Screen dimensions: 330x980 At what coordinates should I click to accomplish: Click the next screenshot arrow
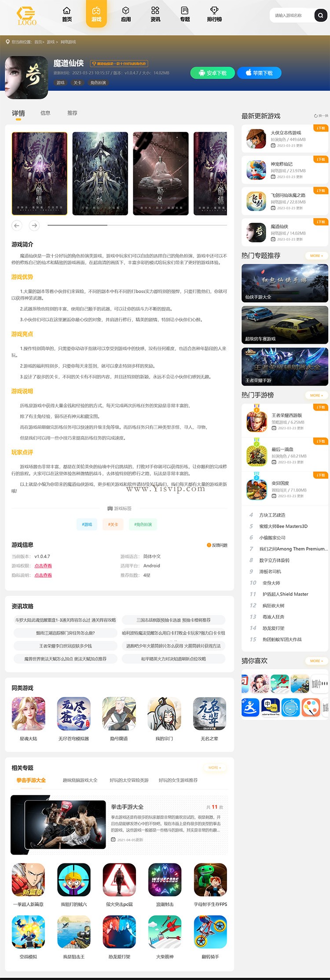pyautogui.click(x=34, y=225)
